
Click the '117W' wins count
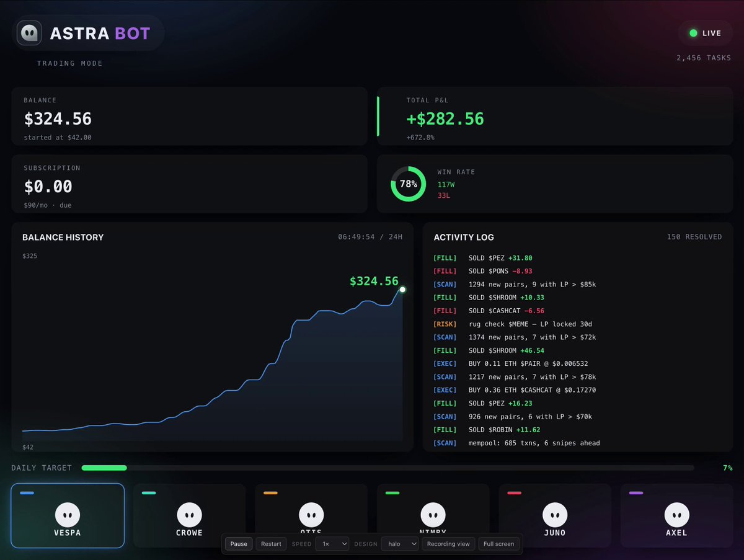[x=446, y=185]
